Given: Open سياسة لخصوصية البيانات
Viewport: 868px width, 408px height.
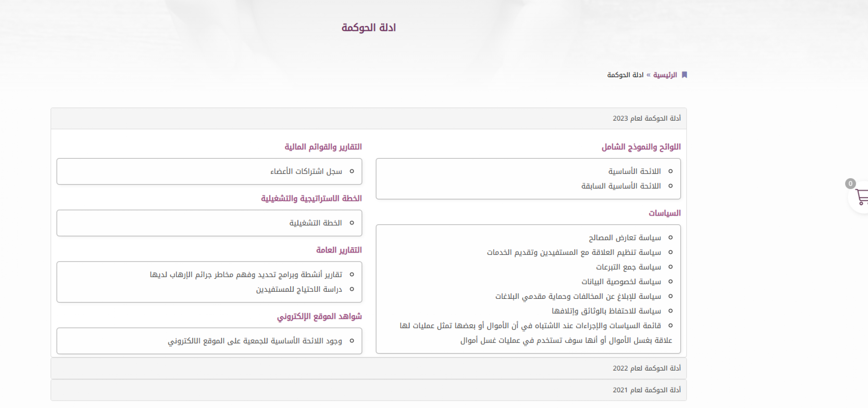Looking at the screenshot, I should point(621,282).
